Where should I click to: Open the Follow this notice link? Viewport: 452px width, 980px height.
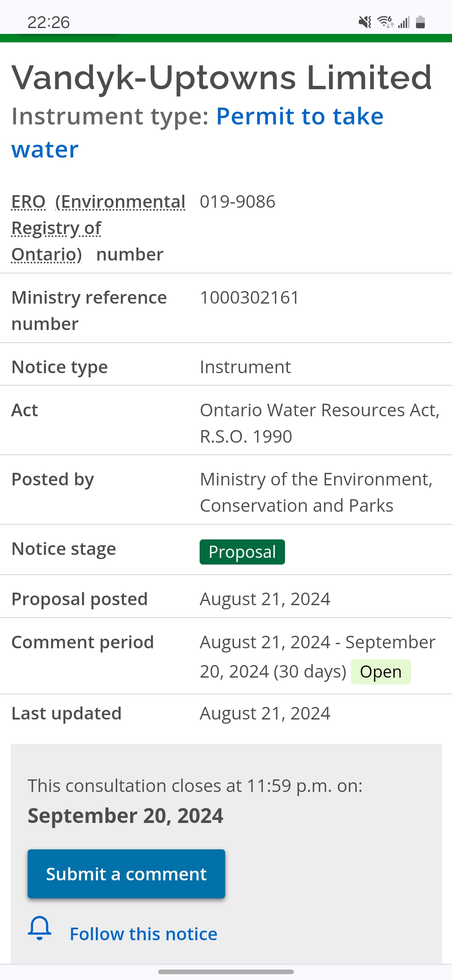tap(143, 934)
